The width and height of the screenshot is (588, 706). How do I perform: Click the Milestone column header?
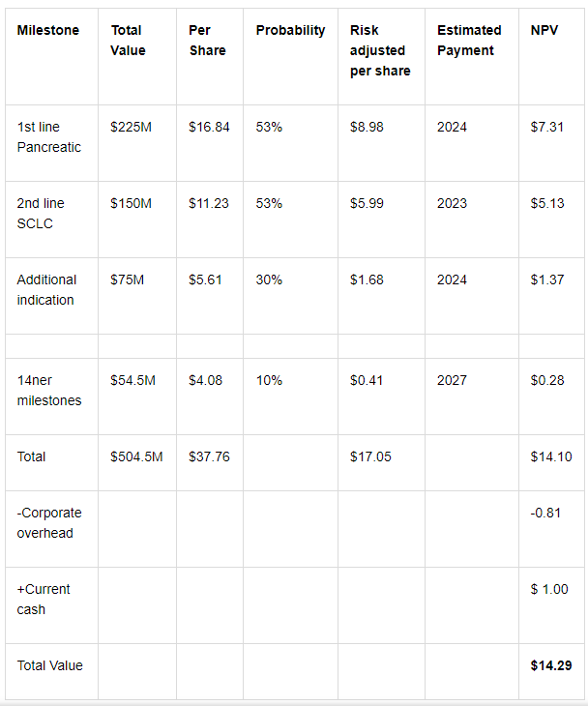click(x=47, y=31)
